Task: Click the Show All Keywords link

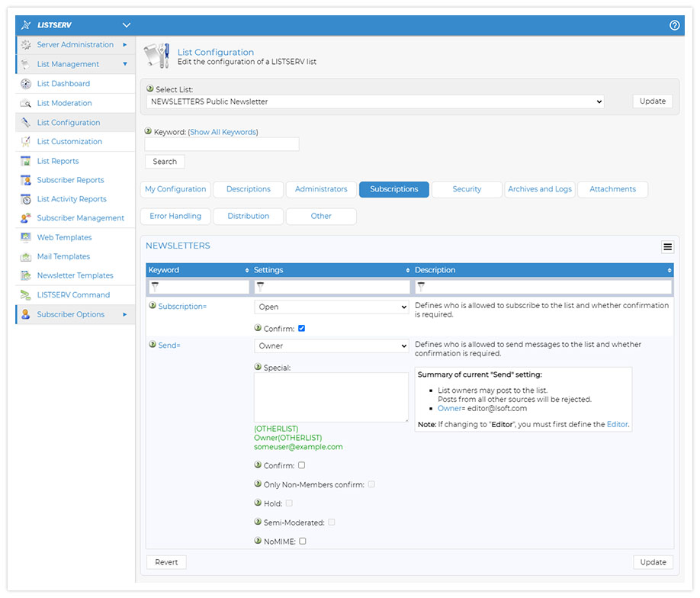Action: point(223,132)
